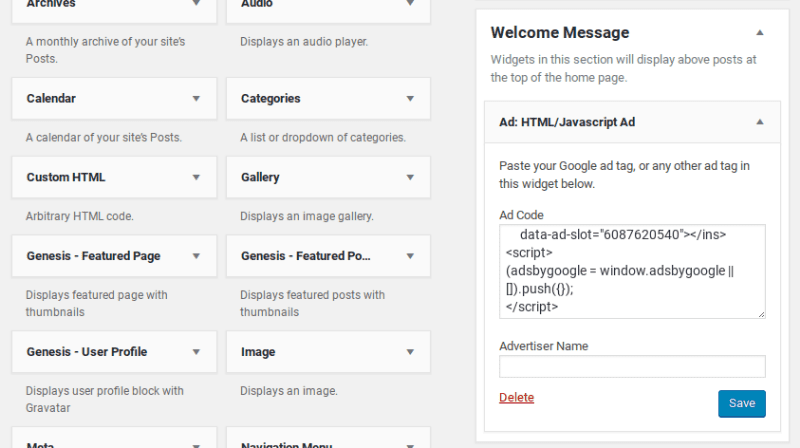Expand the Genesis - Featured Page arrow

click(x=196, y=256)
